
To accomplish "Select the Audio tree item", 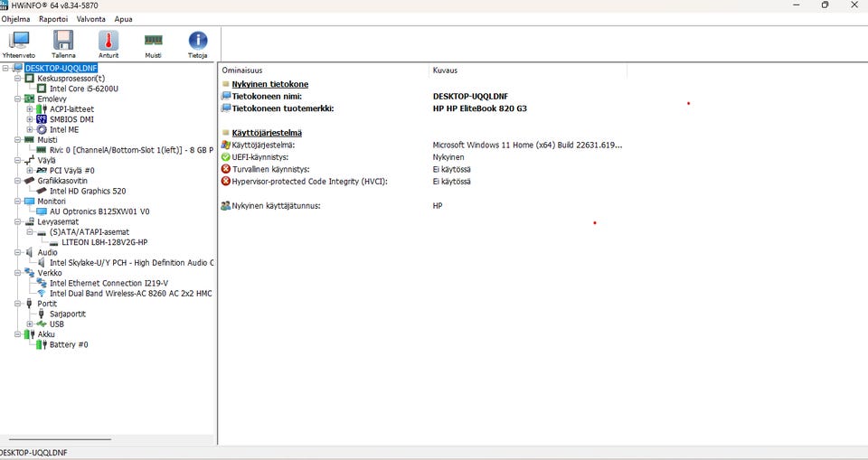I will click(48, 252).
